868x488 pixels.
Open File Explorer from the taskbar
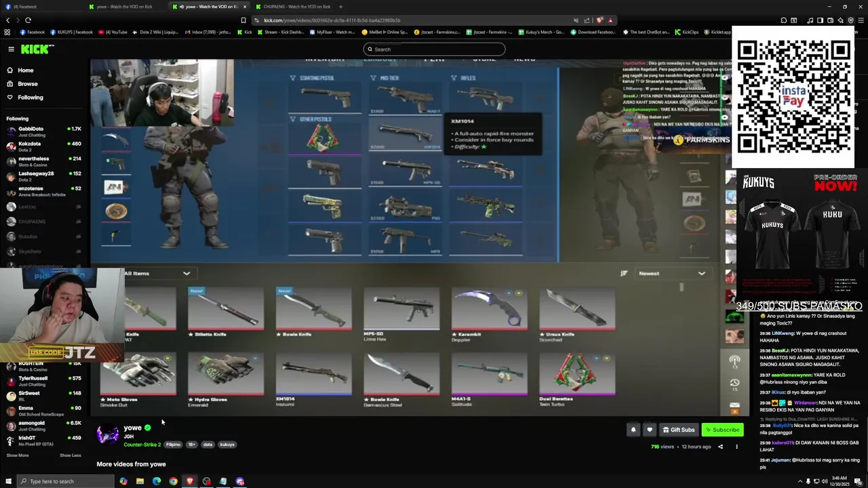[x=140, y=481]
